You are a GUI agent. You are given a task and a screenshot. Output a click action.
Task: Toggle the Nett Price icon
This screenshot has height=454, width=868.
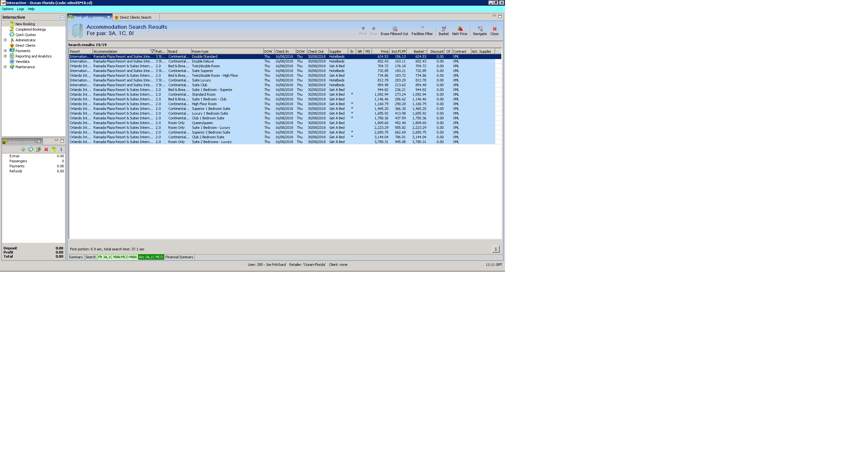[460, 29]
